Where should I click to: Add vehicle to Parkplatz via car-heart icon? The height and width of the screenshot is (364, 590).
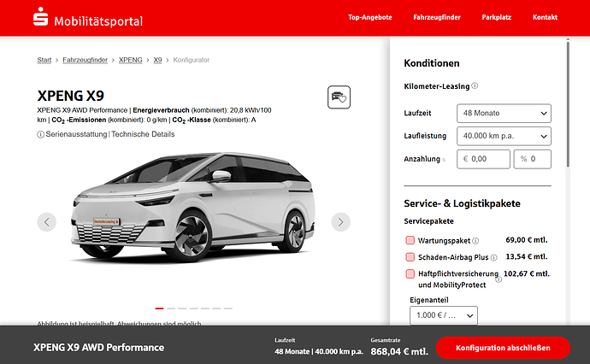(339, 97)
